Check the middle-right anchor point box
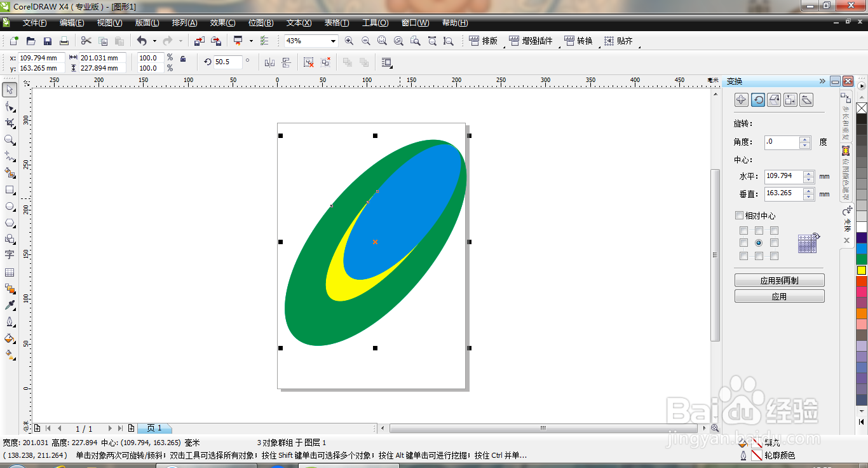 tap(774, 243)
